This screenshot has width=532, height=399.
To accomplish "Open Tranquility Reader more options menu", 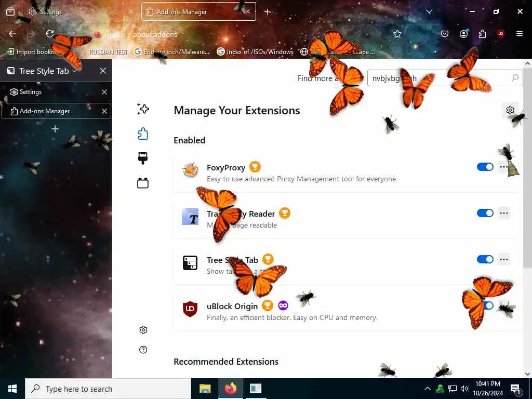I will (x=504, y=213).
